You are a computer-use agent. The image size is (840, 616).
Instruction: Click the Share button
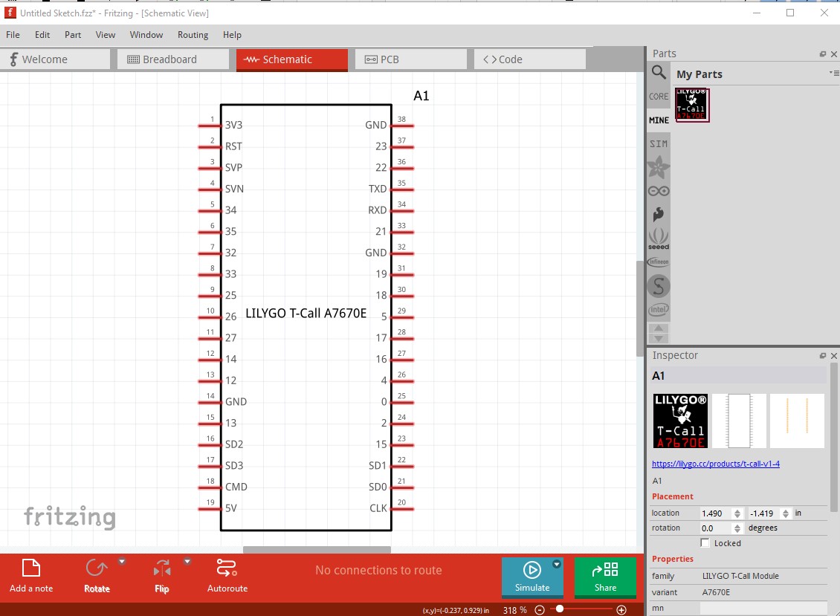605,577
